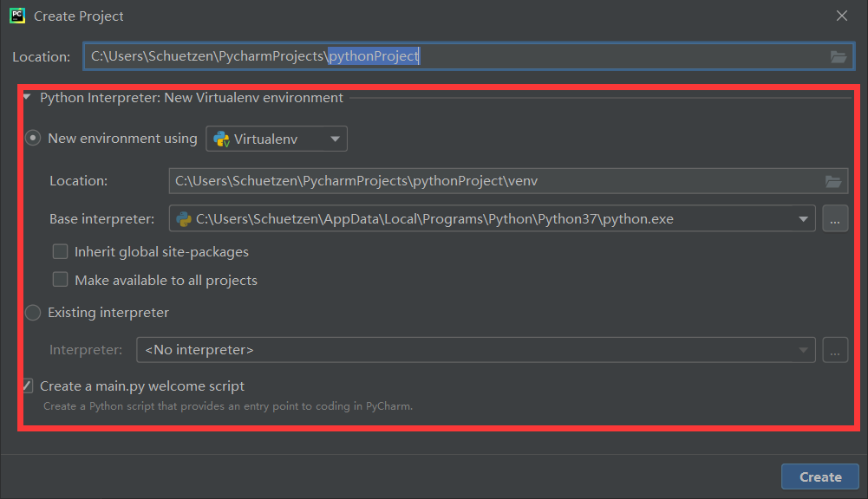868x499 pixels.
Task: Enable Inherit global site-packages checkbox
Action: (x=60, y=252)
